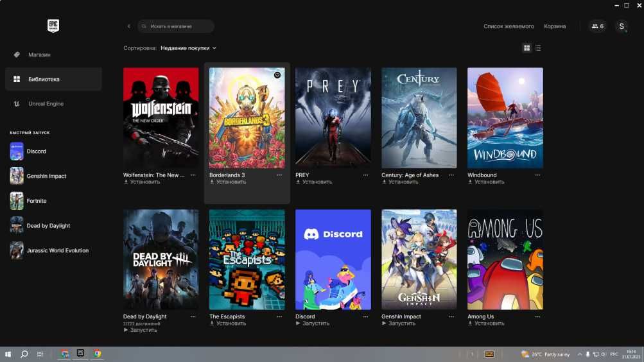Open The Escapists cover
Image resolution: width=644 pixels, height=362 pixels.
click(247, 259)
